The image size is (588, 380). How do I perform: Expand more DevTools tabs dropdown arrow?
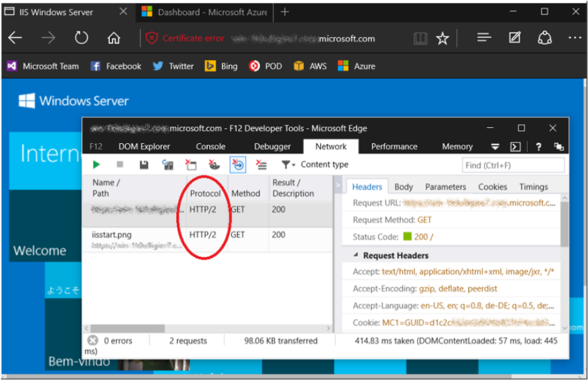(x=495, y=147)
